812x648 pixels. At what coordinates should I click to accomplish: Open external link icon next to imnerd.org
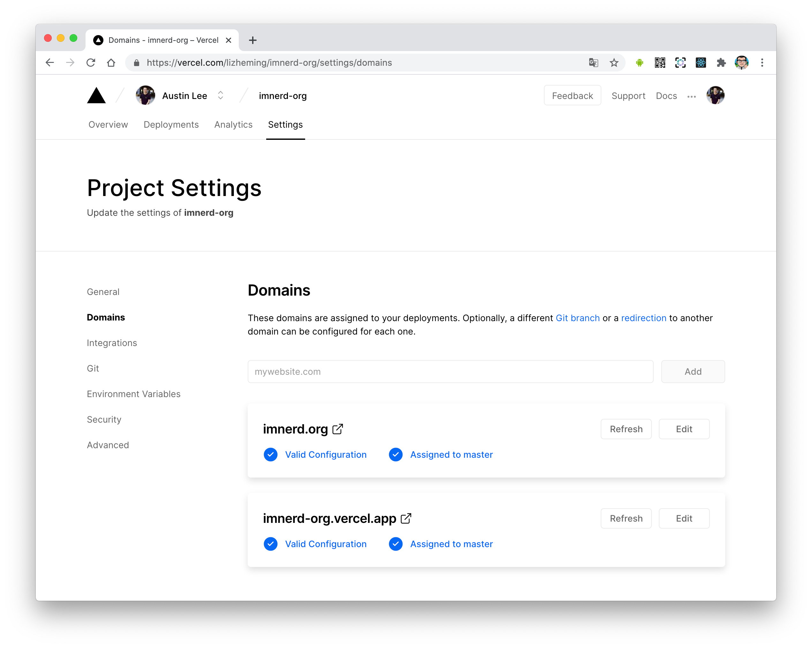338,429
